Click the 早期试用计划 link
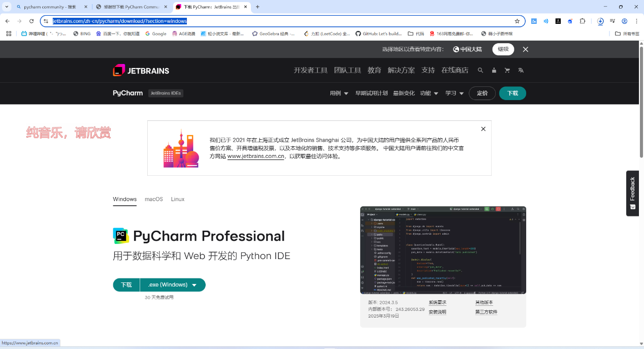This screenshot has width=644, height=349. pyautogui.click(x=371, y=93)
